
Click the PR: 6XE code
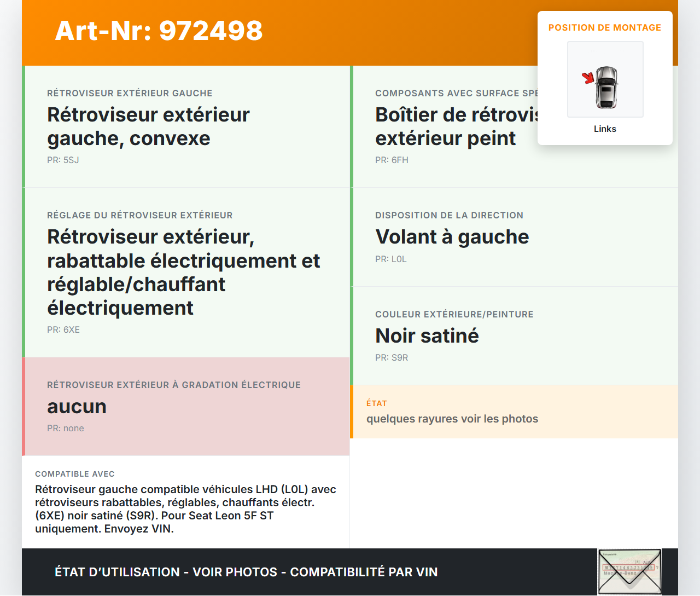(63, 329)
